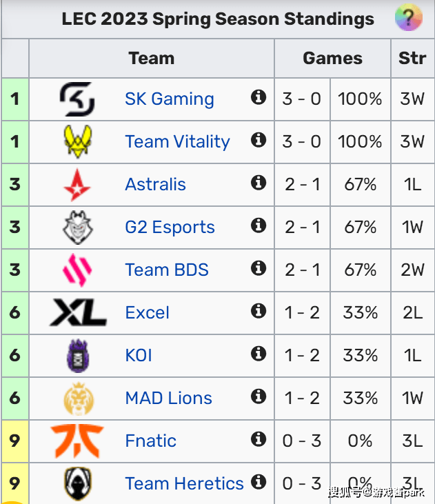Image resolution: width=435 pixels, height=504 pixels.
Task: Show info for SK Gaming
Action: [259, 97]
